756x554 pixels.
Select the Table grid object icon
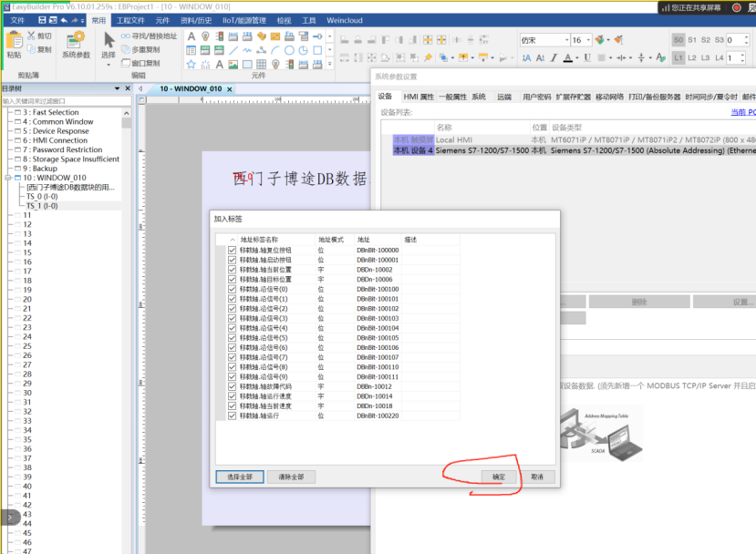262,64
